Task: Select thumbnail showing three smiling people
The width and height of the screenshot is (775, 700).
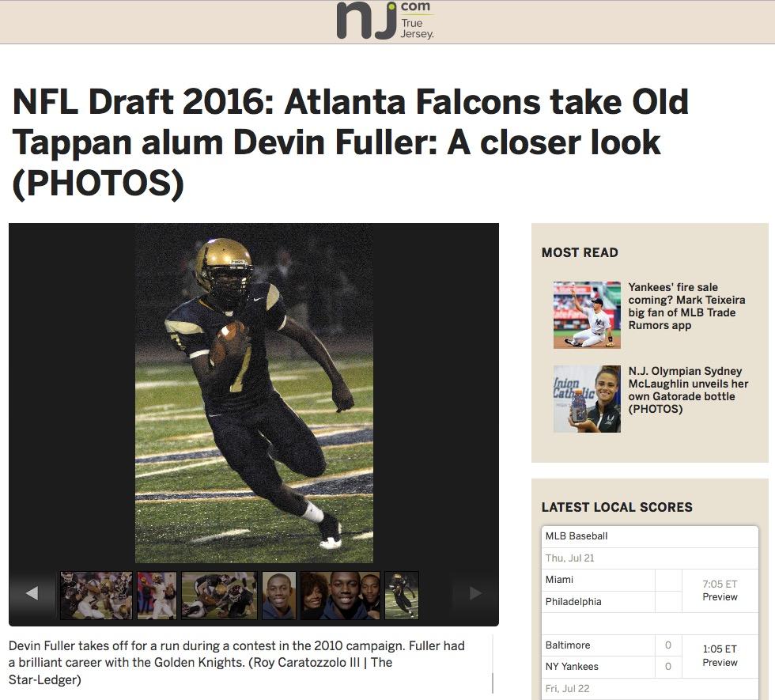Action: coord(340,595)
